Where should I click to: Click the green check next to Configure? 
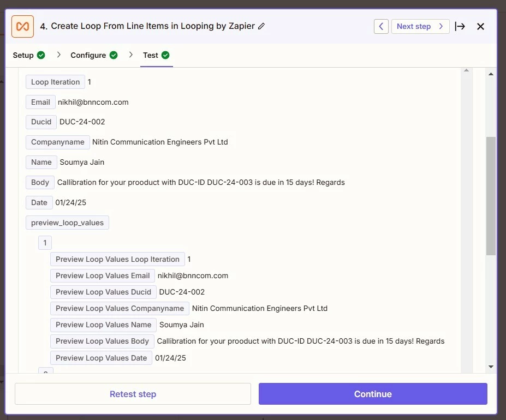coord(114,55)
